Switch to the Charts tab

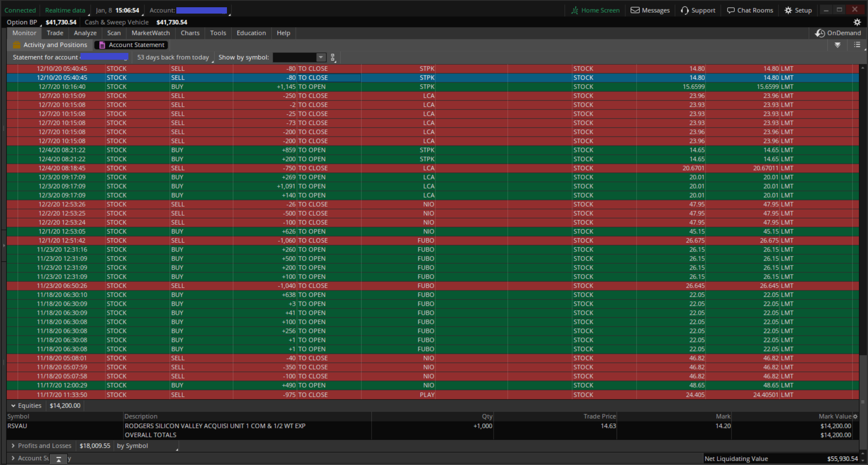click(x=190, y=33)
